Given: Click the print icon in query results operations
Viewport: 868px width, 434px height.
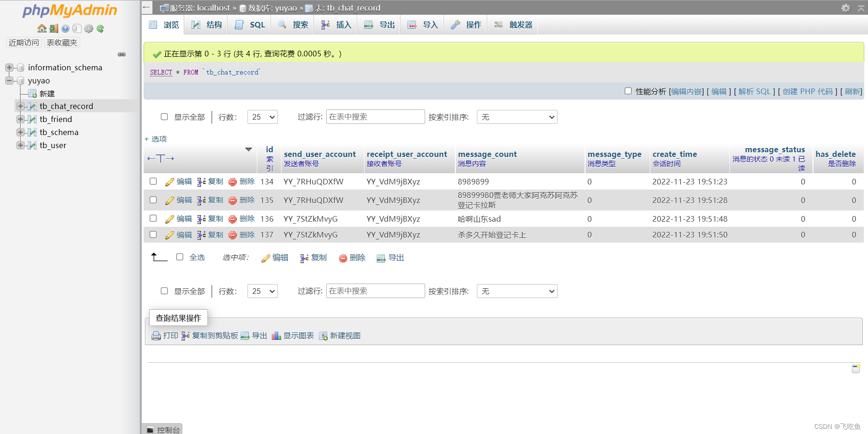Looking at the screenshot, I should coord(156,336).
